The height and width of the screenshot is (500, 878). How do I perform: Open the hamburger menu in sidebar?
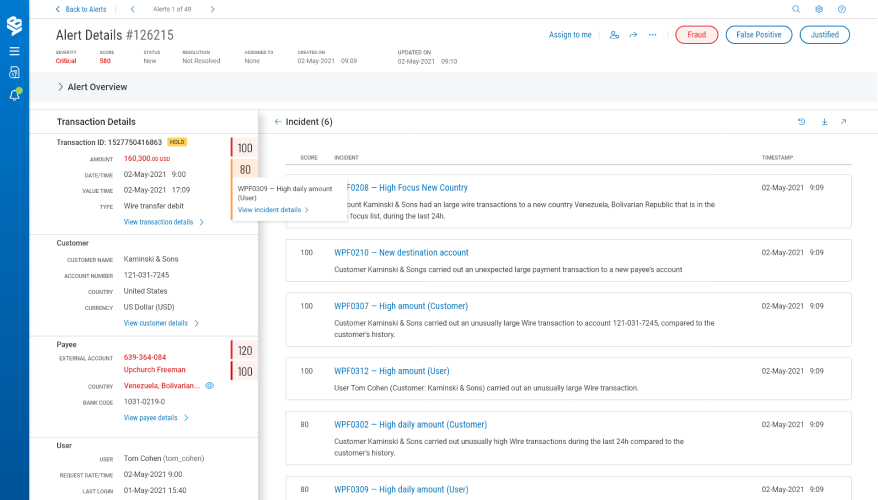pos(14,50)
